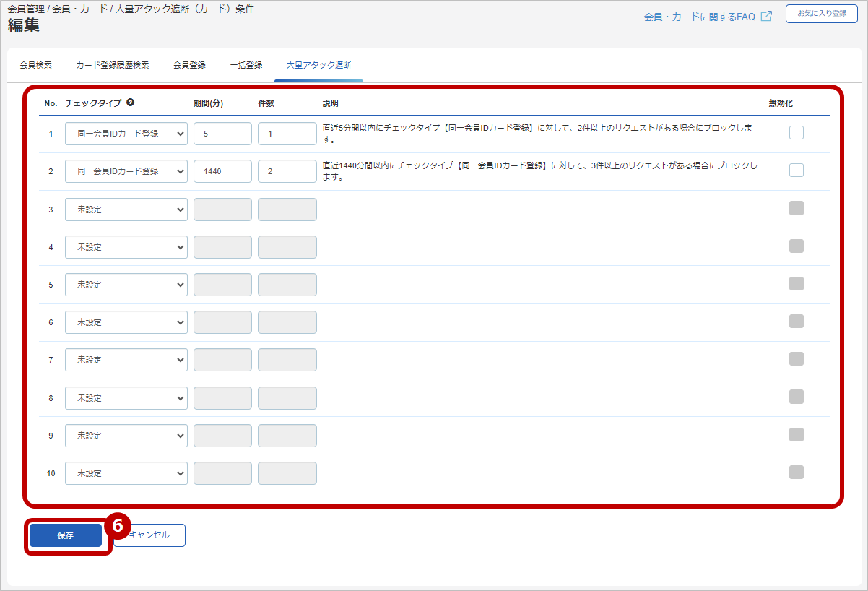The width and height of the screenshot is (868, 591).
Task: Open 未設定 dropdown in row 3
Action: pos(126,210)
